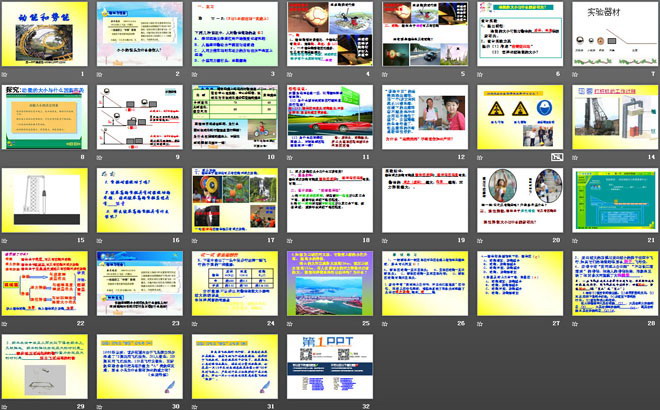Select slide 12 thumbnail with two children

(425, 117)
